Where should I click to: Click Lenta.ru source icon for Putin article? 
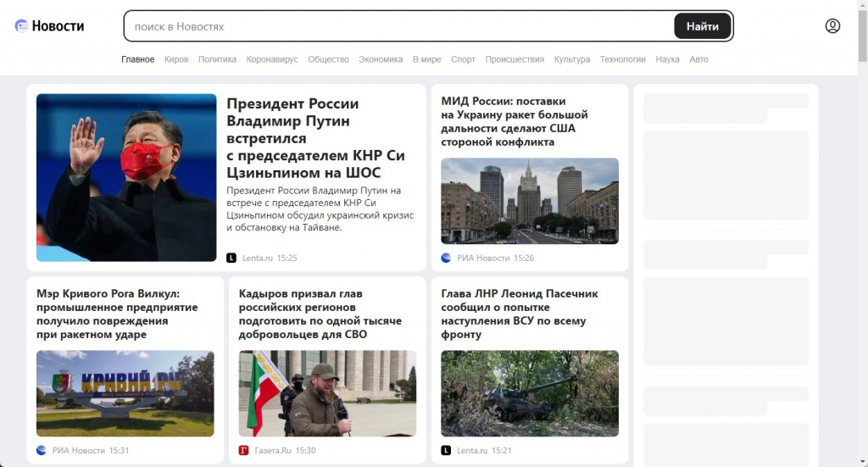tap(231, 258)
